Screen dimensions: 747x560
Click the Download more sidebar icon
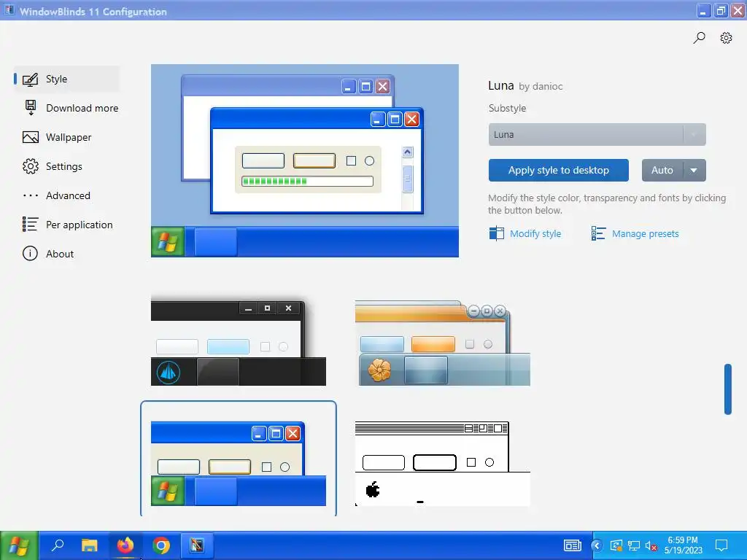(x=31, y=108)
